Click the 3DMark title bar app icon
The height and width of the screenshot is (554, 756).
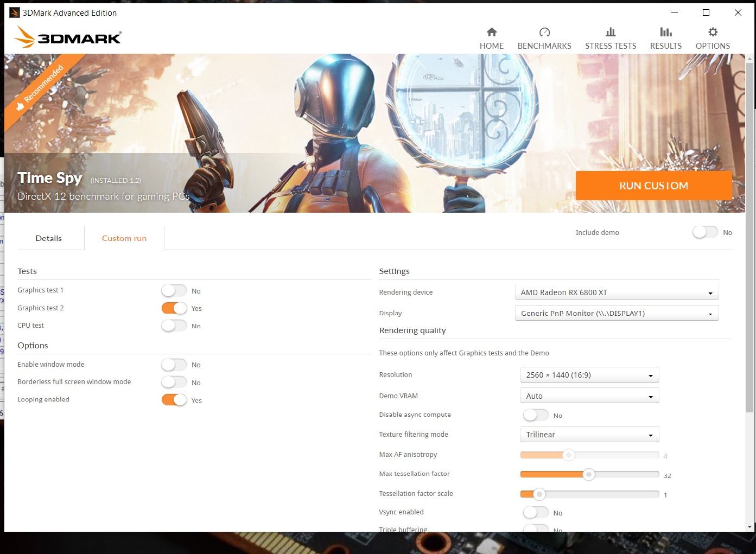pyautogui.click(x=15, y=12)
